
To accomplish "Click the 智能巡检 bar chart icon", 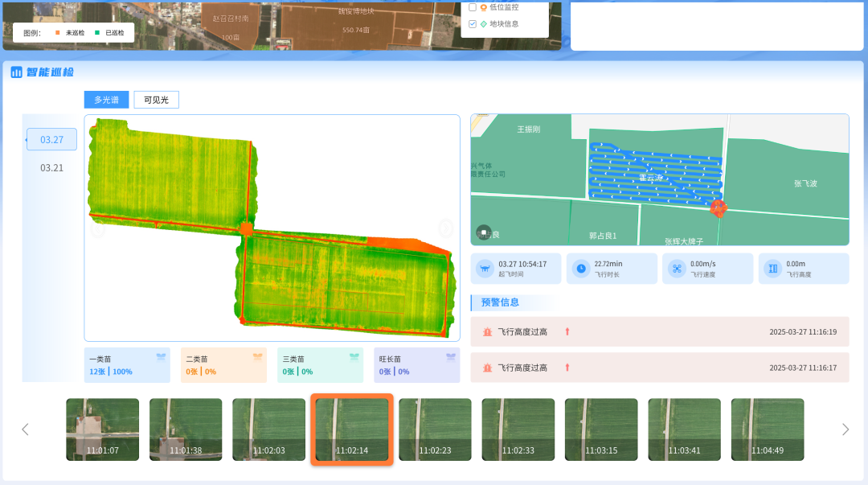I will (x=16, y=72).
